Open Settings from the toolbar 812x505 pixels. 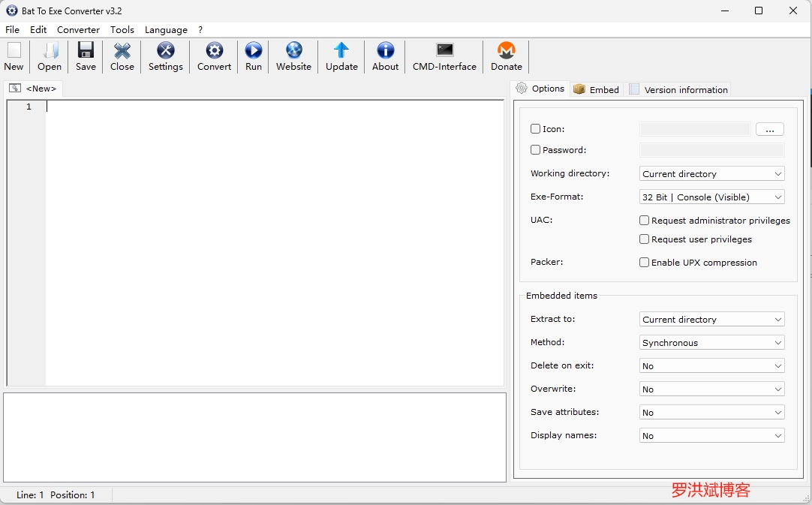pos(166,50)
